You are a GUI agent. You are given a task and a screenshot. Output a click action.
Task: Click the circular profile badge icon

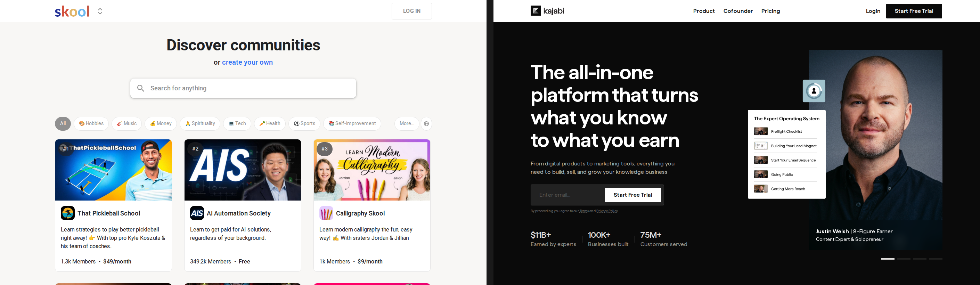814,91
